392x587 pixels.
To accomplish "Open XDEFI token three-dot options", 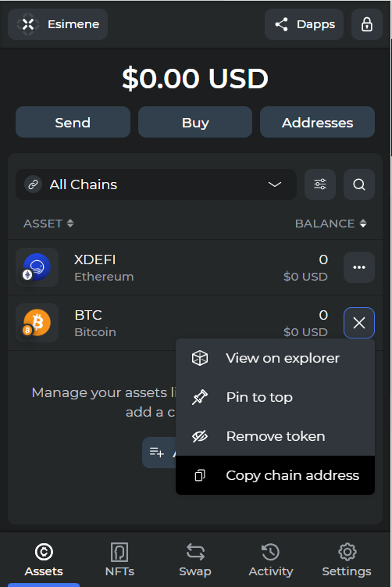I will point(359,267).
